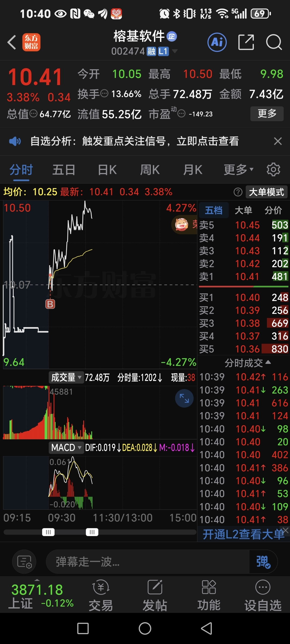
Task: Dismiss the 自选分析 notification banner
Action: (278, 141)
